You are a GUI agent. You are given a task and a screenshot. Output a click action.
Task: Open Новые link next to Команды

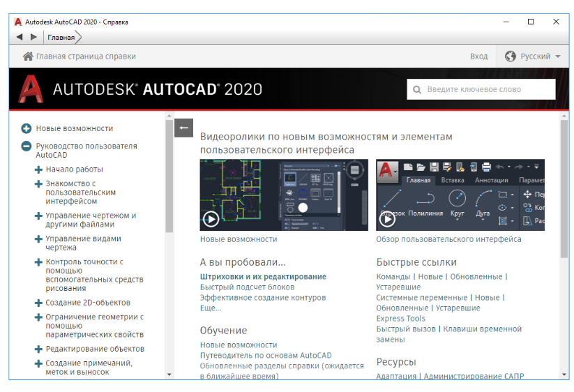tap(430, 277)
